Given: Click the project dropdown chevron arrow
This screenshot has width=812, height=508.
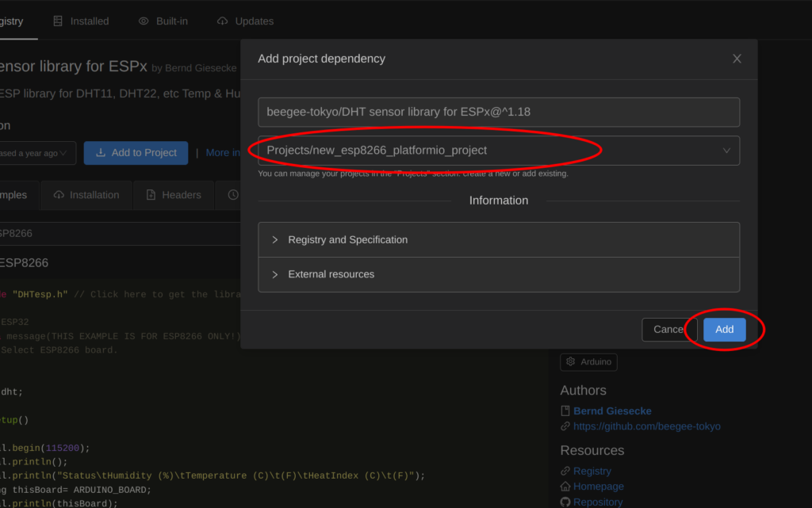Looking at the screenshot, I should click(x=726, y=151).
